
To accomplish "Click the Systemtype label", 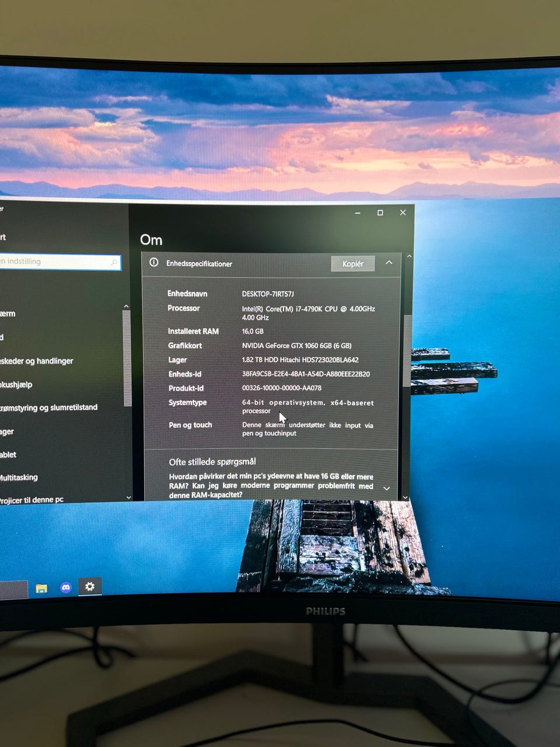I will tap(187, 403).
